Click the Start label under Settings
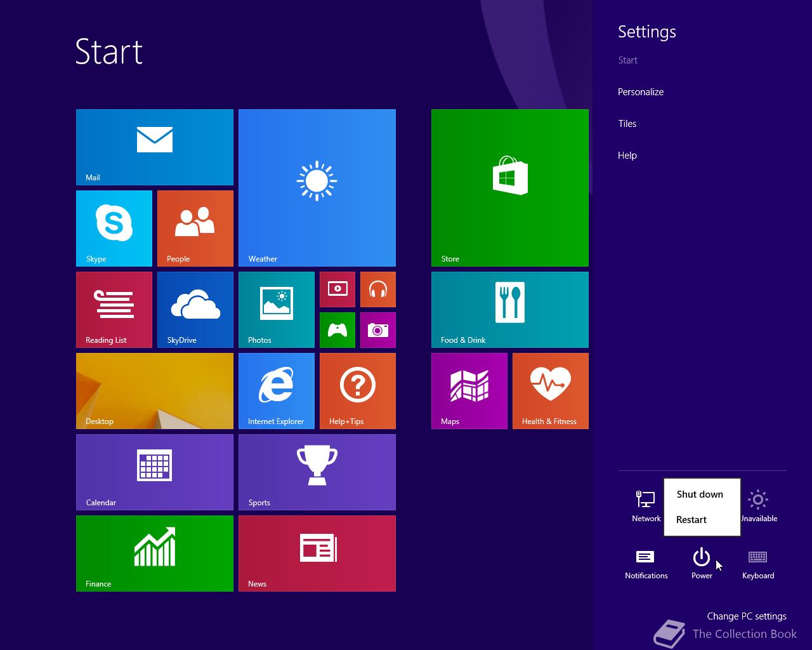812x650 pixels. (x=628, y=60)
